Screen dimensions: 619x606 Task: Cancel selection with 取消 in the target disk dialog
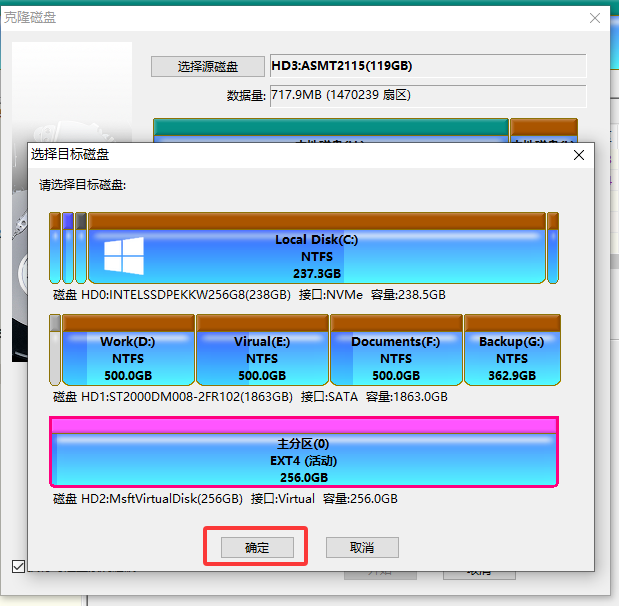362,547
